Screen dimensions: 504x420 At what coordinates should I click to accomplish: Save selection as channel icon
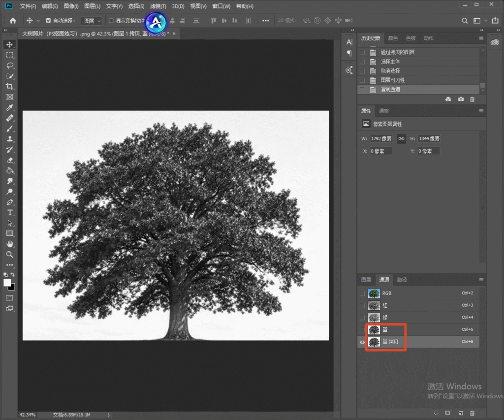447,413
